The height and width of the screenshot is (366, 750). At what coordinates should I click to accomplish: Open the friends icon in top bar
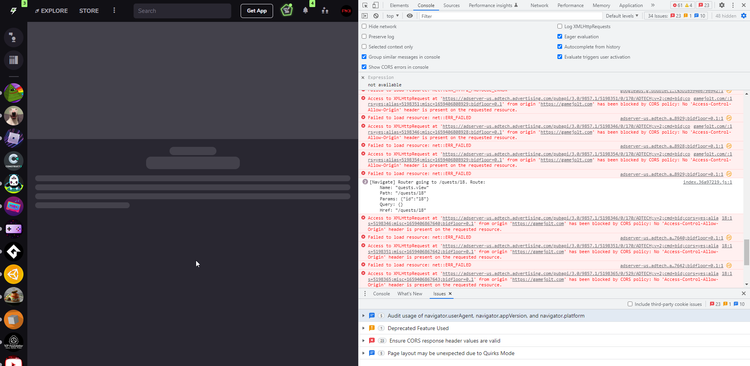click(x=325, y=11)
